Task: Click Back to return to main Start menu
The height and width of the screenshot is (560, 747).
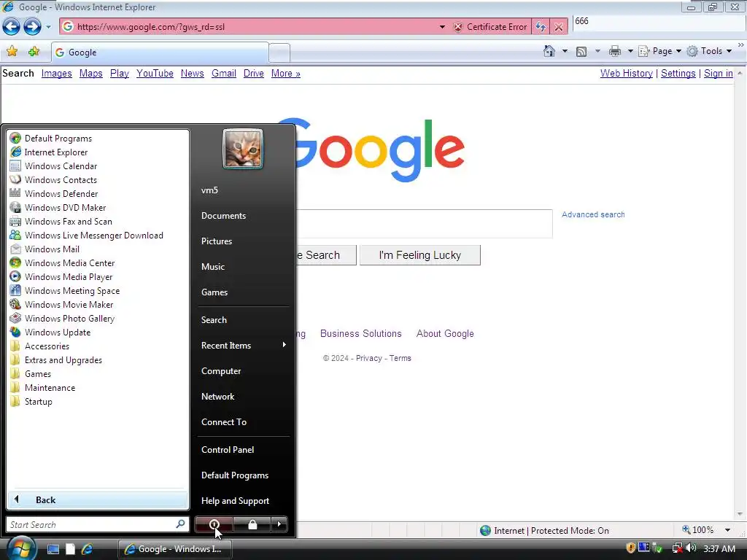Action: coord(98,500)
